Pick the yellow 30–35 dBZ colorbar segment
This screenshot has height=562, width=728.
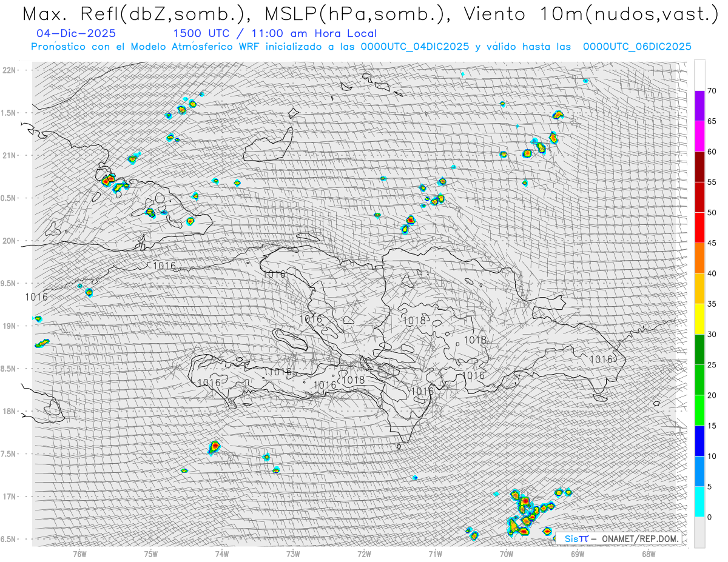(699, 319)
